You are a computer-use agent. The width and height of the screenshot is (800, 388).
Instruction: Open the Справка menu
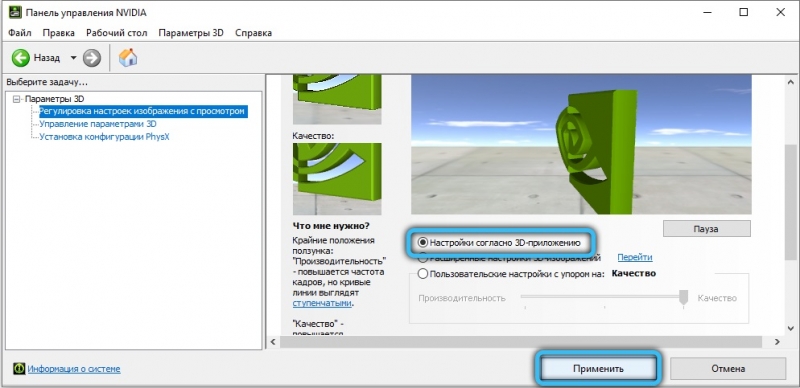253,33
